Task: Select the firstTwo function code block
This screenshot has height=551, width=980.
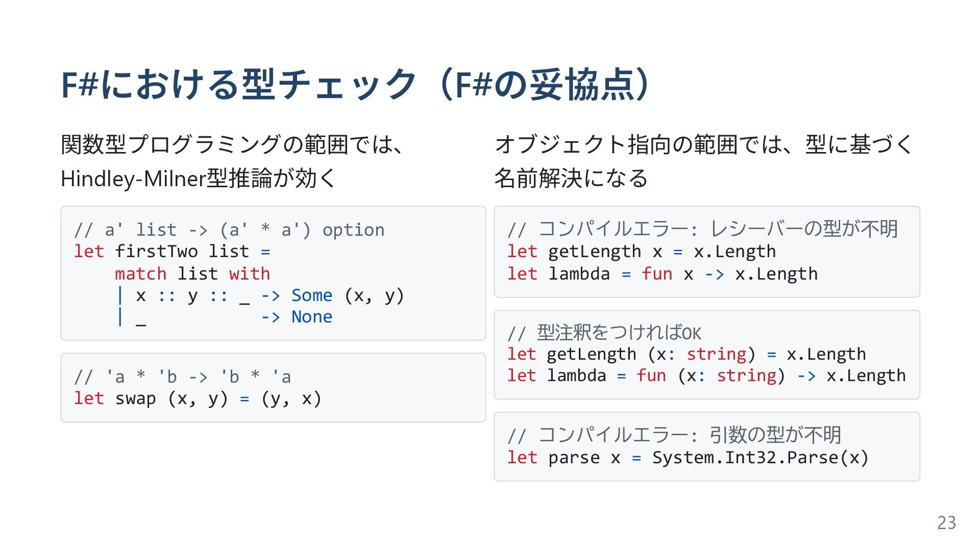Action: click(273, 273)
